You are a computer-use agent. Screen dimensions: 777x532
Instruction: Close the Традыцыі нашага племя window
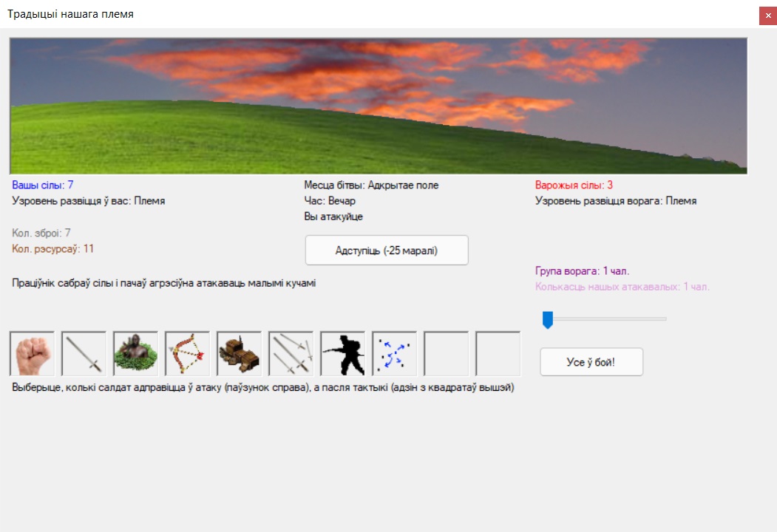[768, 16]
